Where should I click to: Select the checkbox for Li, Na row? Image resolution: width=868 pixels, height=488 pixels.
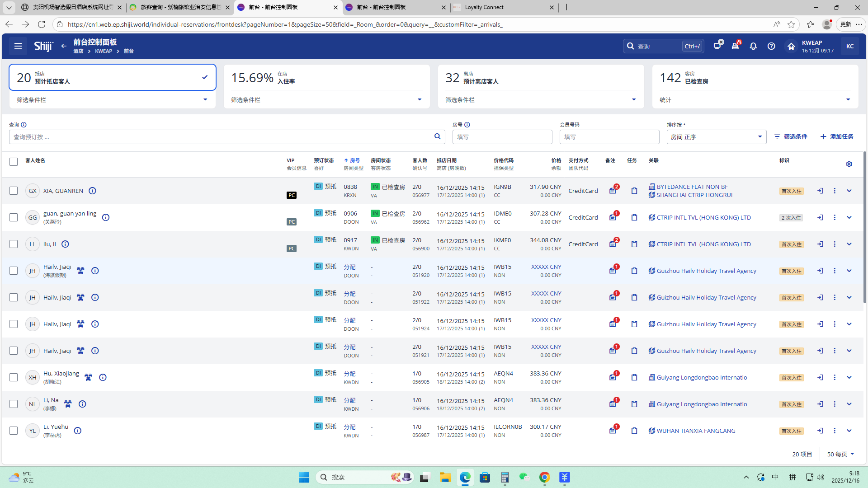14,404
